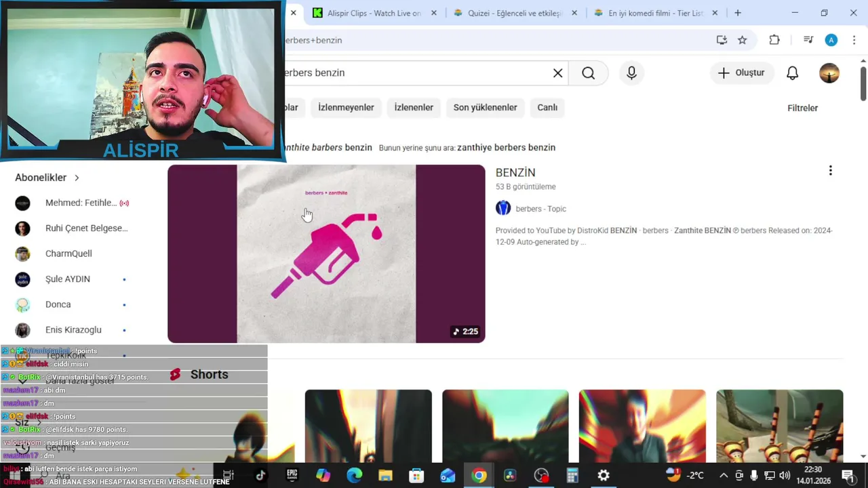868x488 pixels.
Task: Select the İzlenmeyenler filter chip
Action: coord(346,108)
